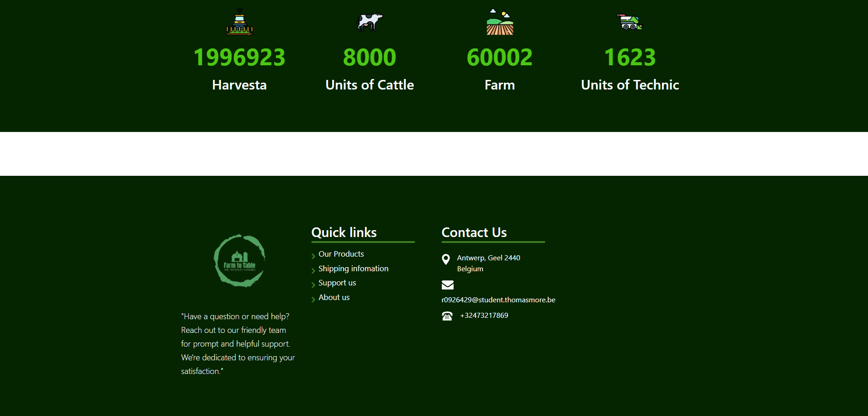Click the 60002 counter value
The height and width of the screenshot is (416, 868).
pyautogui.click(x=500, y=58)
